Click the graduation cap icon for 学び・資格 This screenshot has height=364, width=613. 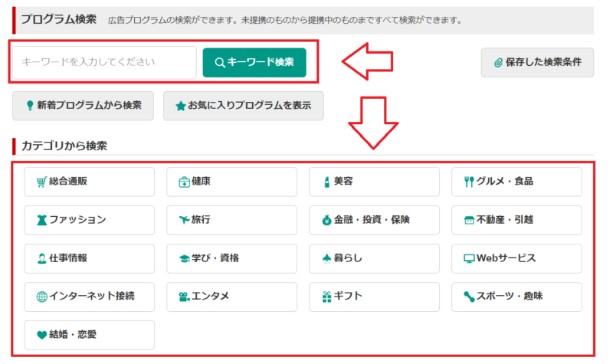coord(184,258)
